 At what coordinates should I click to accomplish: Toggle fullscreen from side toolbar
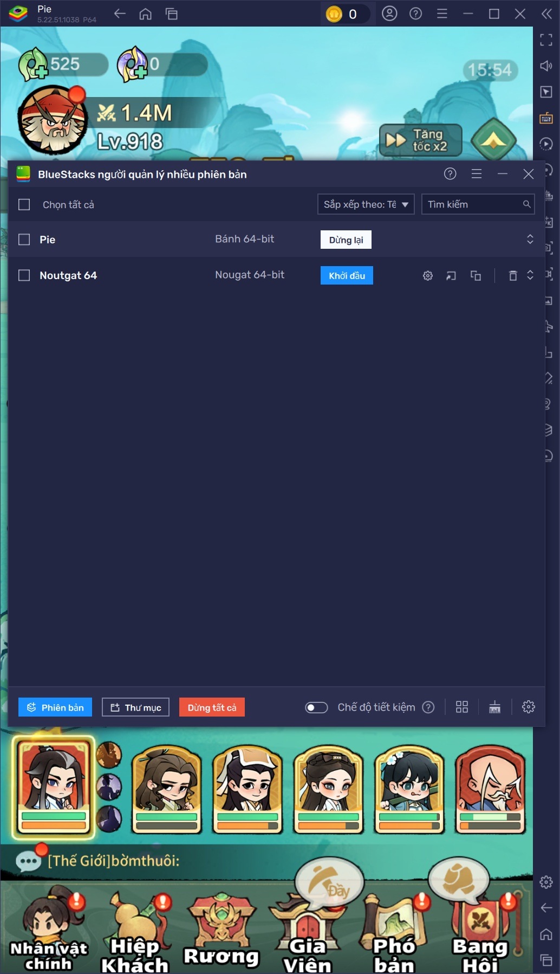pyautogui.click(x=546, y=40)
